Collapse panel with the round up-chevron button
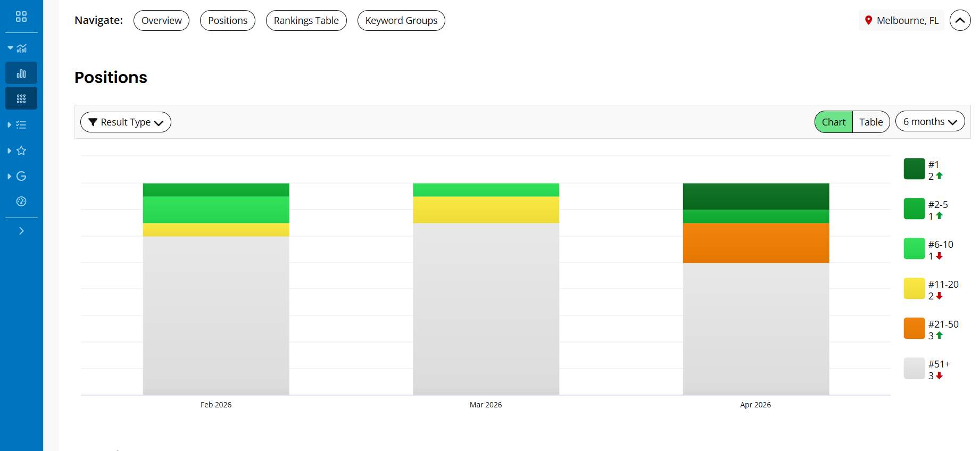This screenshot has height=451, width=980. point(960,21)
